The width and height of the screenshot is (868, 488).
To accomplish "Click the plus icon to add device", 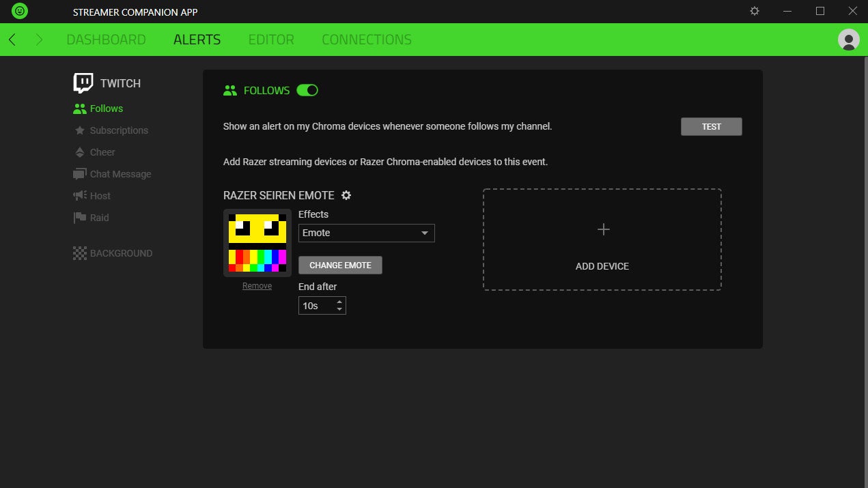I will [603, 229].
